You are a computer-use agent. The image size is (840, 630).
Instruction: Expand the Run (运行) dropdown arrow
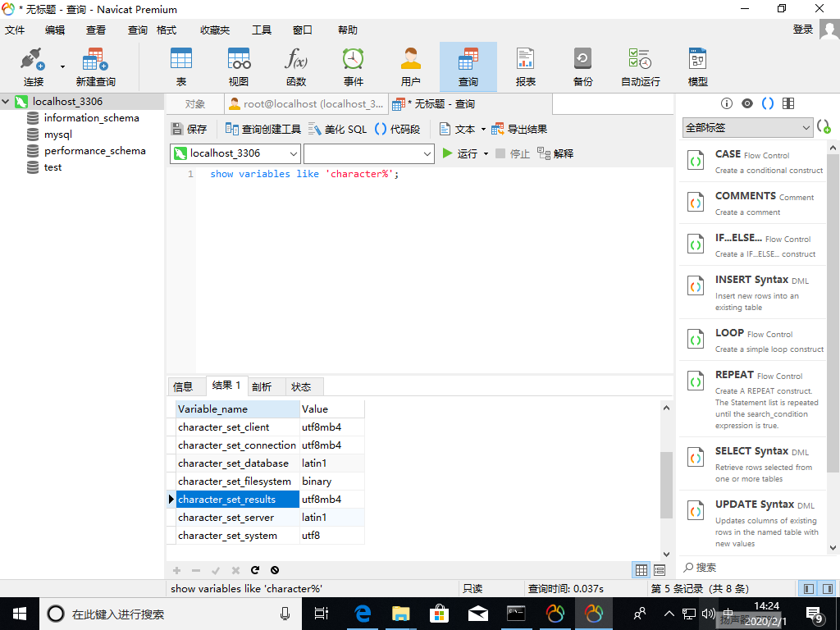tap(486, 153)
